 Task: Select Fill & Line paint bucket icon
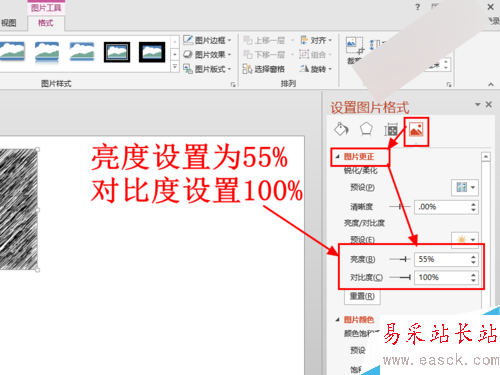[341, 129]
